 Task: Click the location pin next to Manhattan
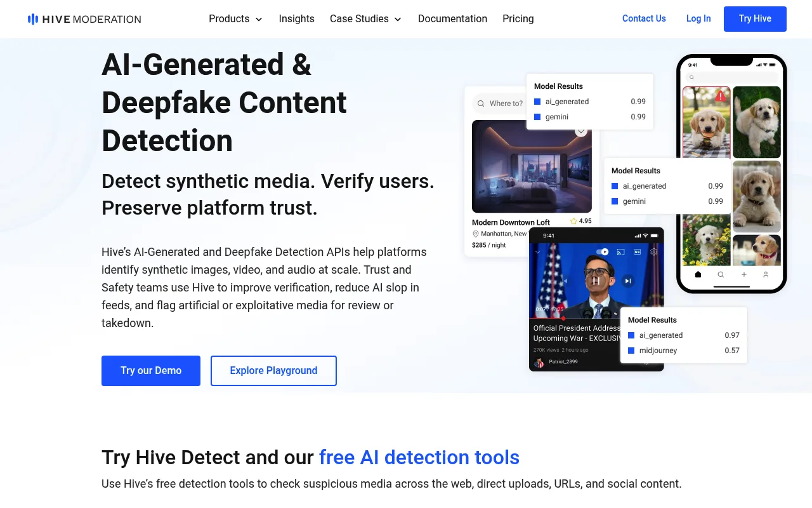pyautogui.click(x=475, y=234)
